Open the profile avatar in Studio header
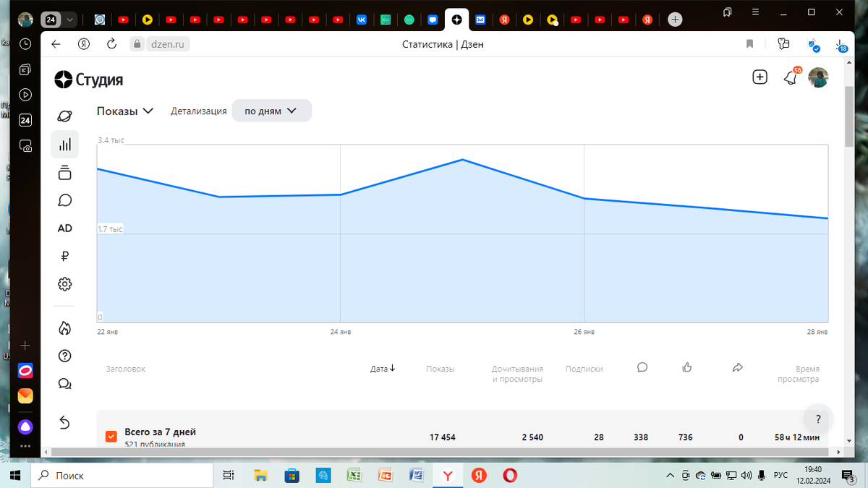 [818, 77]
